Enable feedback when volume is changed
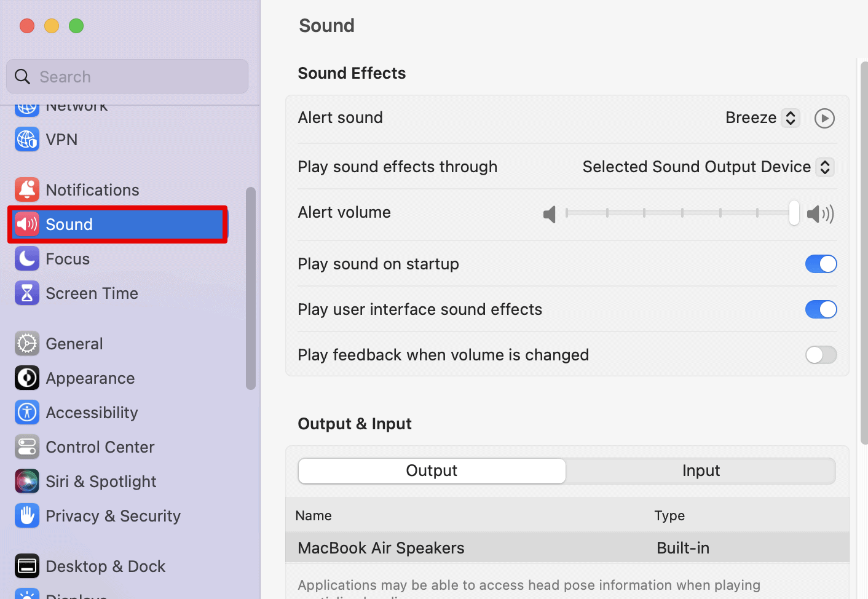This screenshot has width=868, height=599. pos(821,355)
